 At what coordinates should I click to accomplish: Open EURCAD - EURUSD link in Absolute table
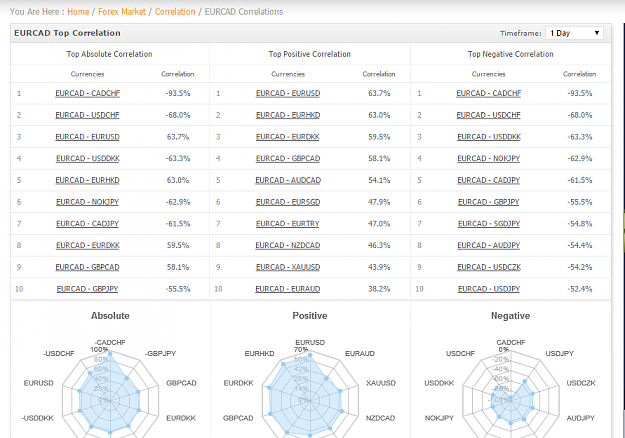[x=87, y=137]
